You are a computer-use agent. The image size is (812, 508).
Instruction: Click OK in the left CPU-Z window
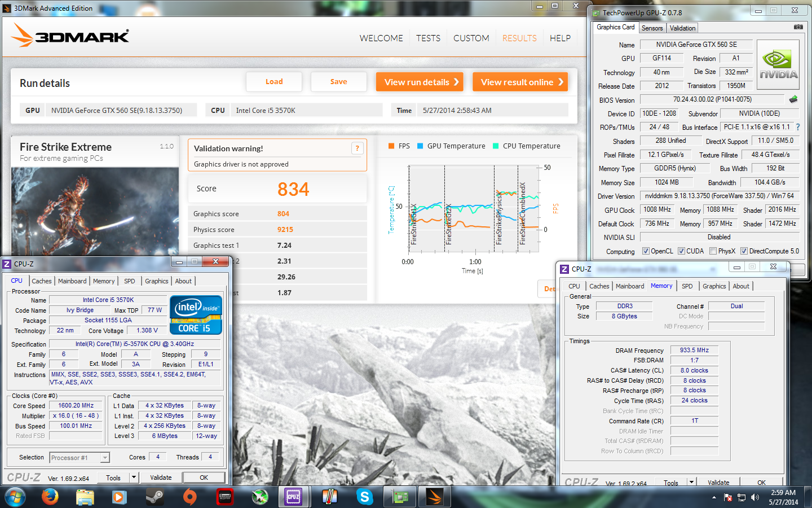click(x=204, y=478)
